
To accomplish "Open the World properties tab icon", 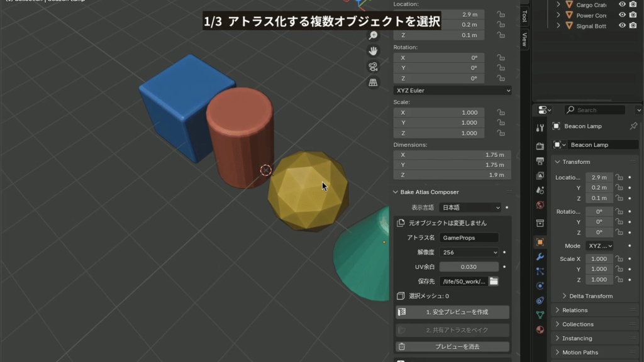I will (x=540, y=205).
